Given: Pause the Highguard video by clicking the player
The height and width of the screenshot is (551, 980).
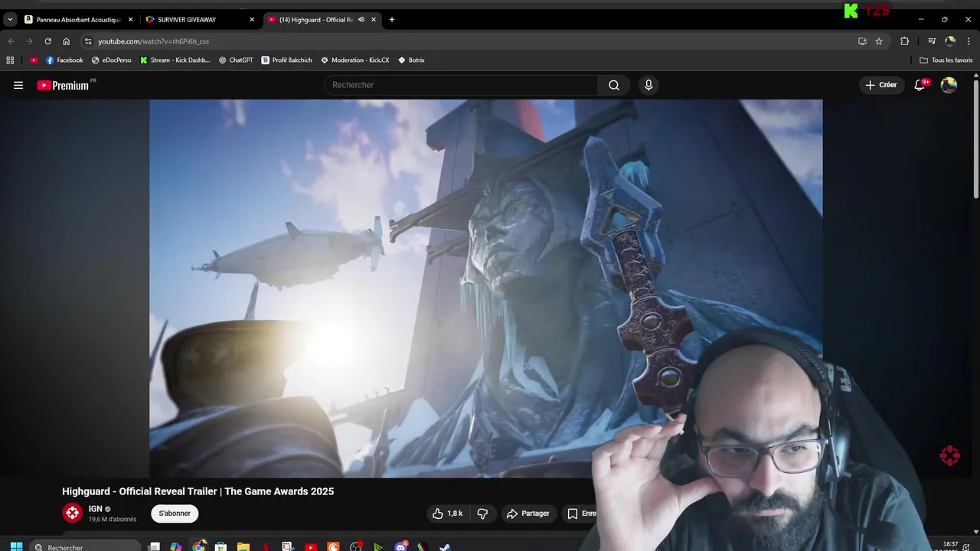Looking at the screenshot, I should pos(485,289).
